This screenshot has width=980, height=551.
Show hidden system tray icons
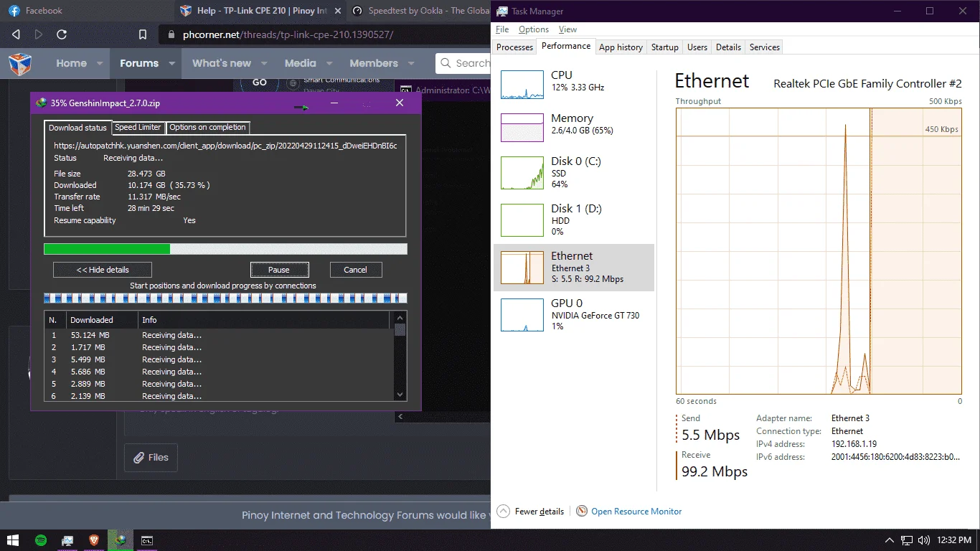pos(890,540)
